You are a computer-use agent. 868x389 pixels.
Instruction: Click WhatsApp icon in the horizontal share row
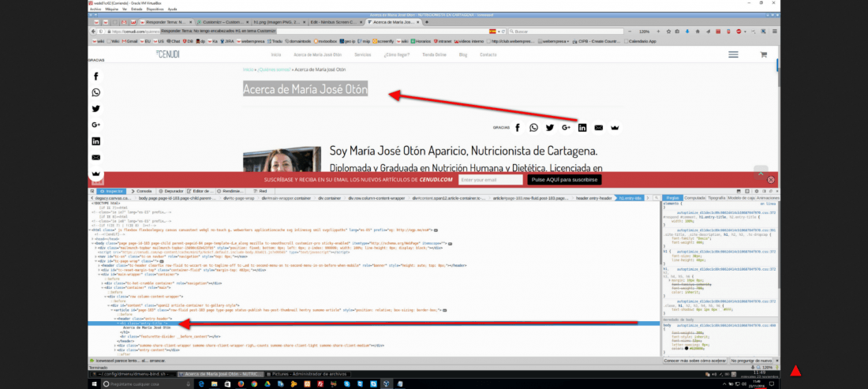(533, 128)
